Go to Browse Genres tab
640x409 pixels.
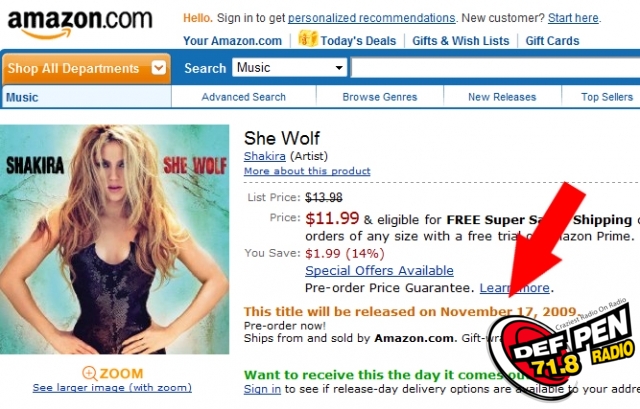pos(380,97)
